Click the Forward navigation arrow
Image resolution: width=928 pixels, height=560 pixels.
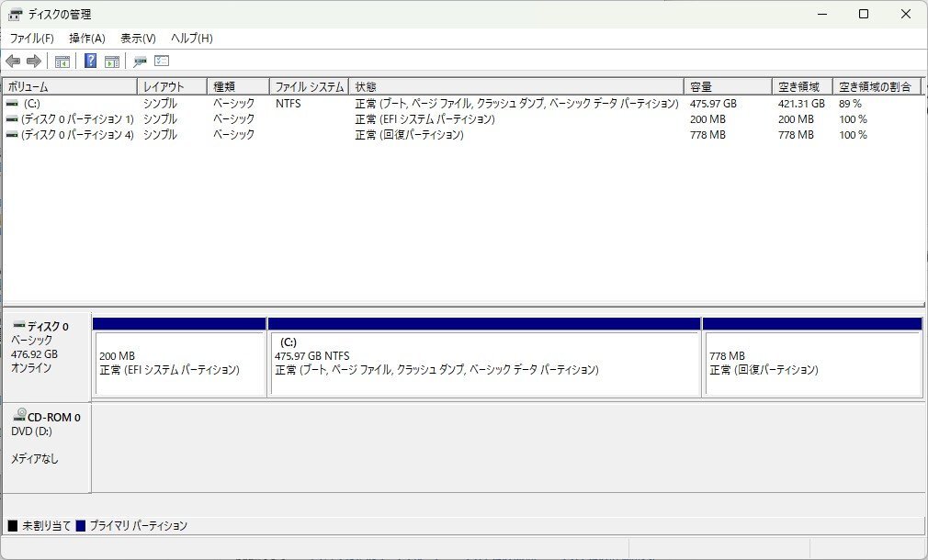click(34, 61)
